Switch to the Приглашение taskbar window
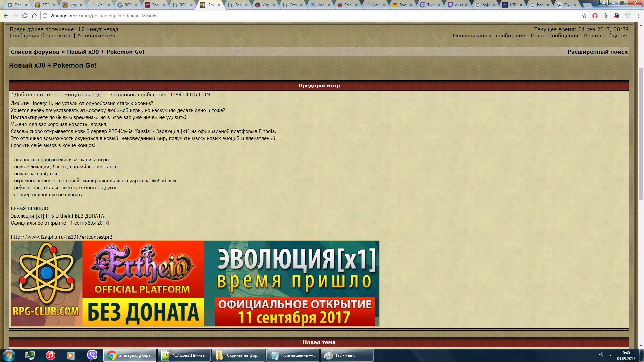The image size is (644, 362). pyautogui.click(x=292, y=355)
